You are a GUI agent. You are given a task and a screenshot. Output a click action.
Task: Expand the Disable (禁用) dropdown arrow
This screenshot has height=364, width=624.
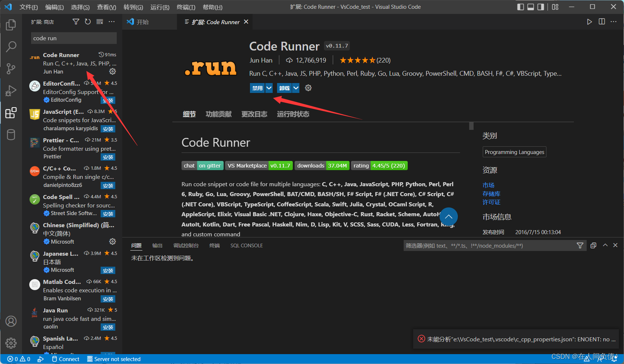tap(269, 88)
